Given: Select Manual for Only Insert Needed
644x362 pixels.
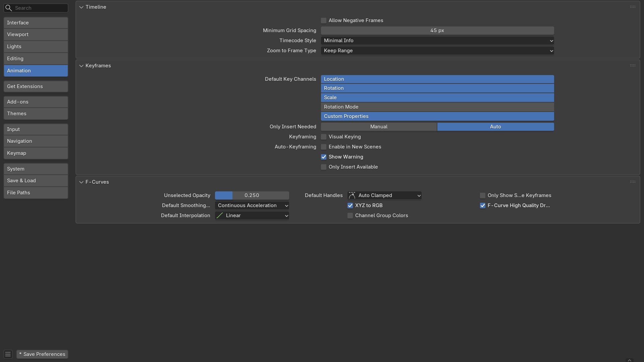Looking at the screenshot, I should point(379,127).
